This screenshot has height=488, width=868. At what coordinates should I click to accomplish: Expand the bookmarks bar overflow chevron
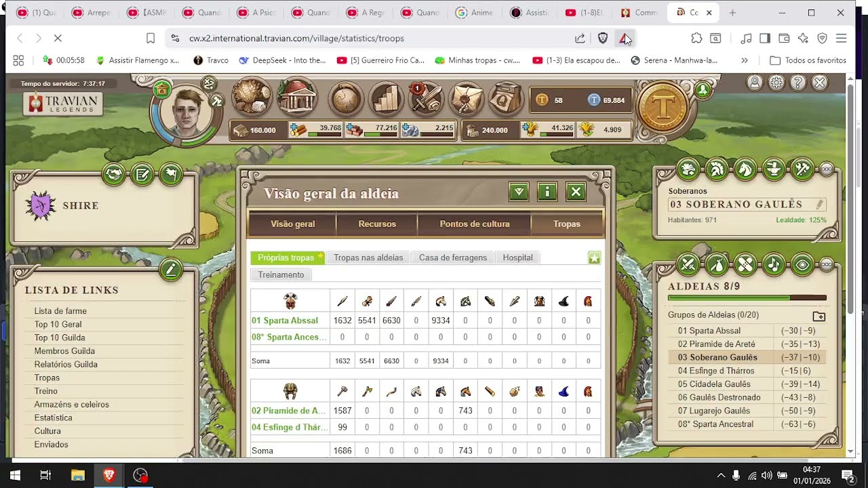(744, 60)
